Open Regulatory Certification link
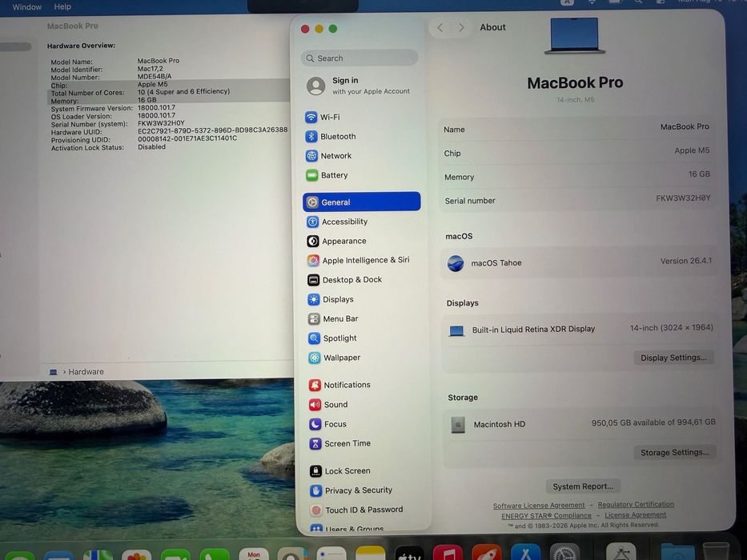 (x=636, y=504)
